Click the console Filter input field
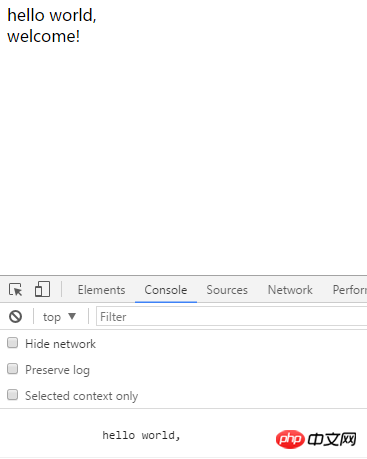This screenshot has width=367, height=459. click(232, 316)
